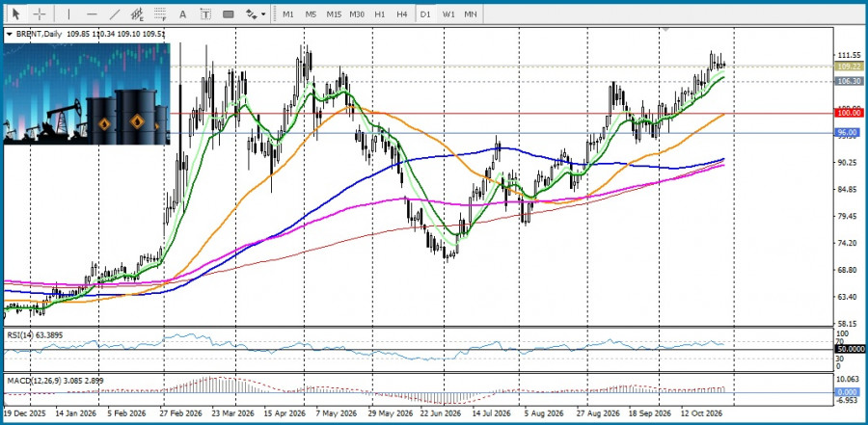
Task: Select the rectangle shape tool
Action: (228, 13)
